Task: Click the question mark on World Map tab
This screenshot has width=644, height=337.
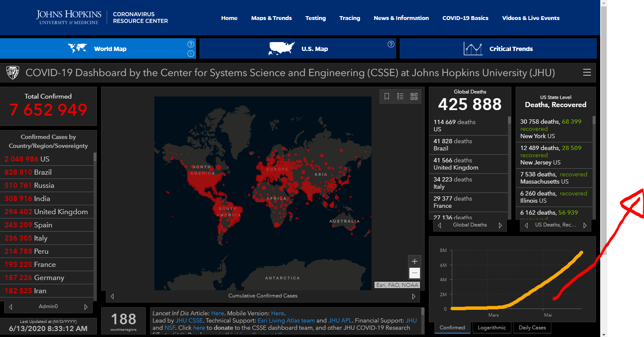Action: point(191,44)
